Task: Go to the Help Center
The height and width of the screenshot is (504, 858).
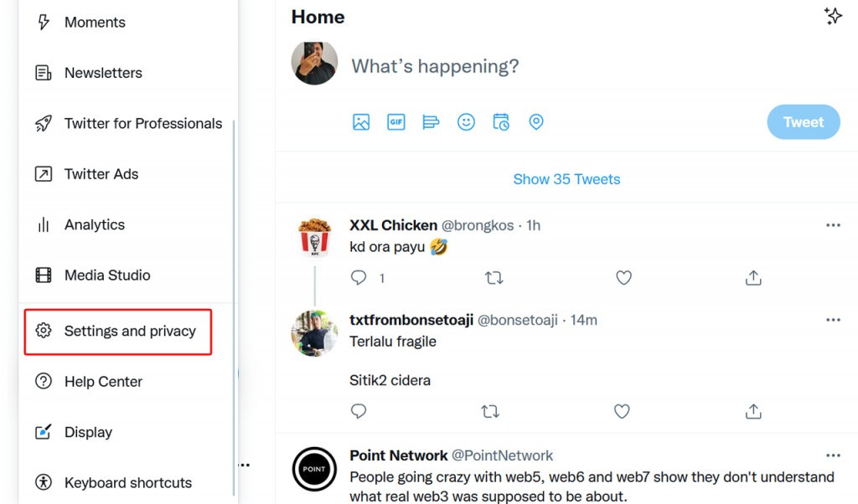Action: click(102, 381)
